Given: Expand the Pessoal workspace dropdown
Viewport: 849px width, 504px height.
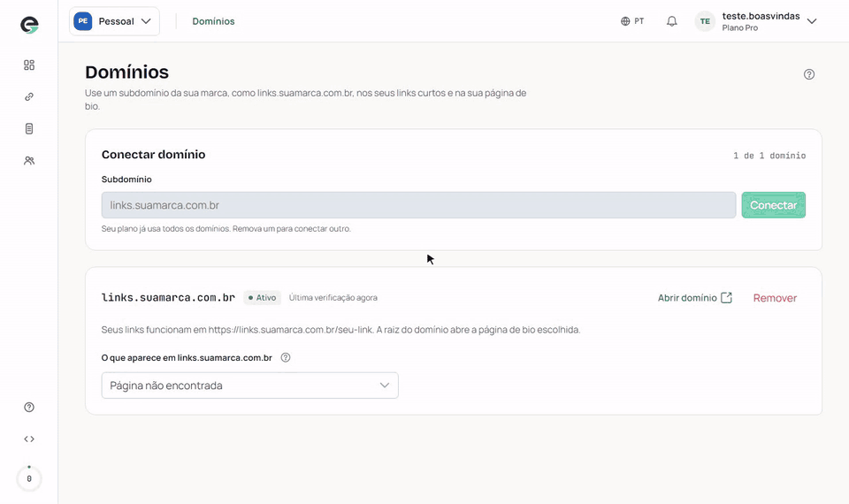Looking at the screenshot, I should 114,21.
